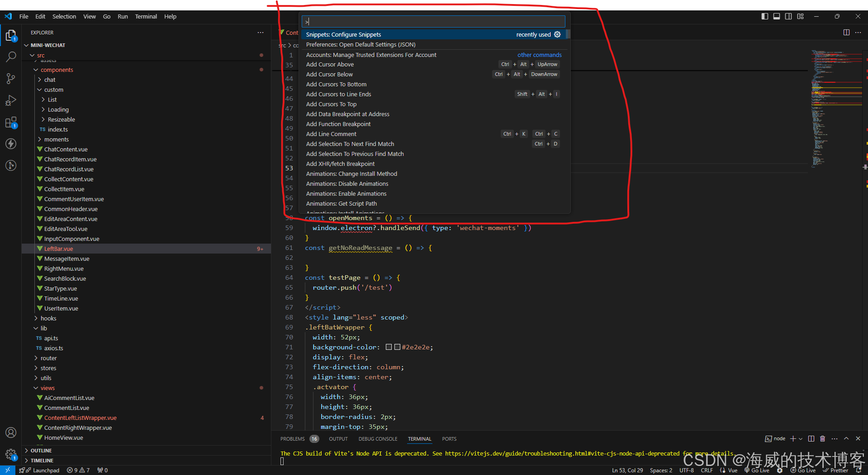
Task: Toggle panel layout icon
Action: coord(777,16)
